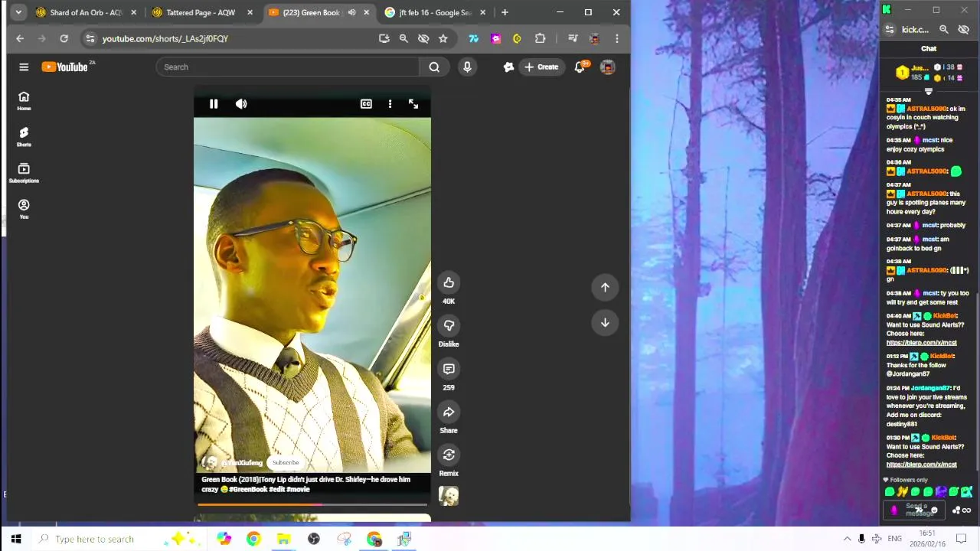Image resolution: width=980 pixels, height=551 pixels.
Task: Go back in Chrome
Action: [20, 38]
